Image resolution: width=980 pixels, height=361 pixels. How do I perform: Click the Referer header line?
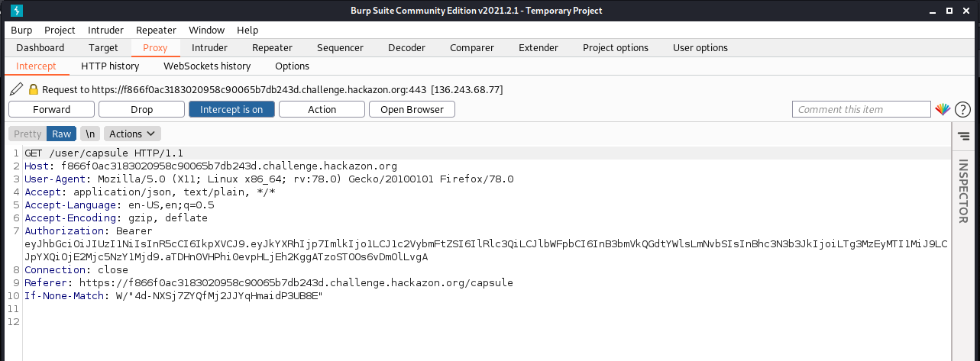point(269,283)
